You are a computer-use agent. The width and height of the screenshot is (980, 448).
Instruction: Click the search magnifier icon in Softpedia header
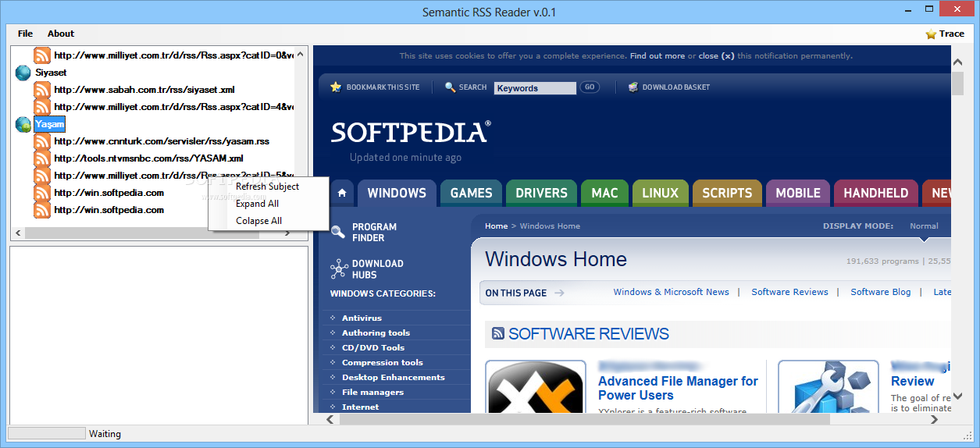pyautogui.click(x=450, y=87)
